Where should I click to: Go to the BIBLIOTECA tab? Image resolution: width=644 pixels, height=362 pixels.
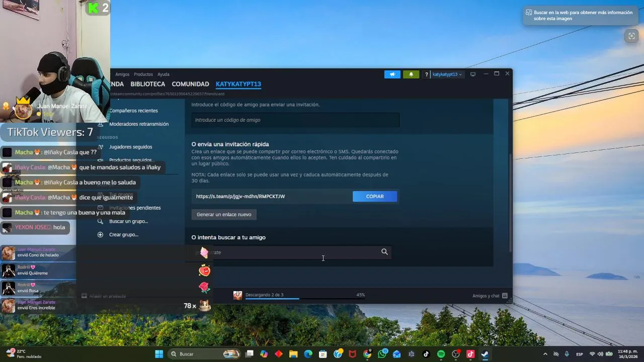tap(148, 84)
